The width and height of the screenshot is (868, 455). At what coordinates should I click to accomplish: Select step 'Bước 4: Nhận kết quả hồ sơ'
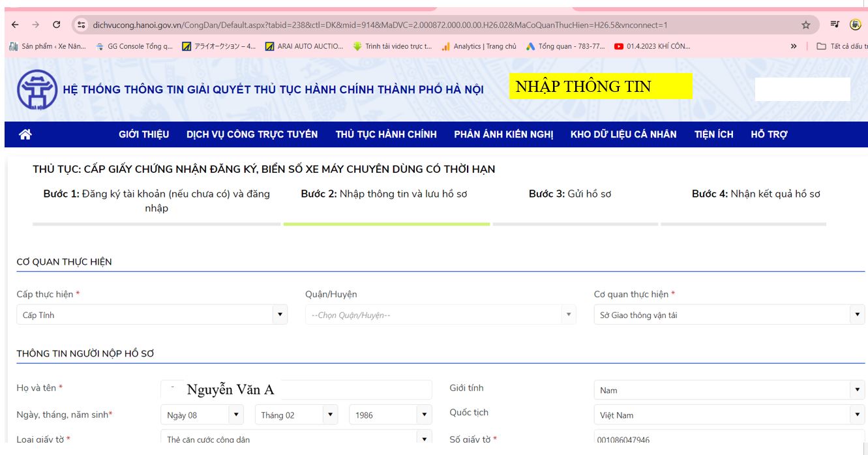(x=756, y=194)
